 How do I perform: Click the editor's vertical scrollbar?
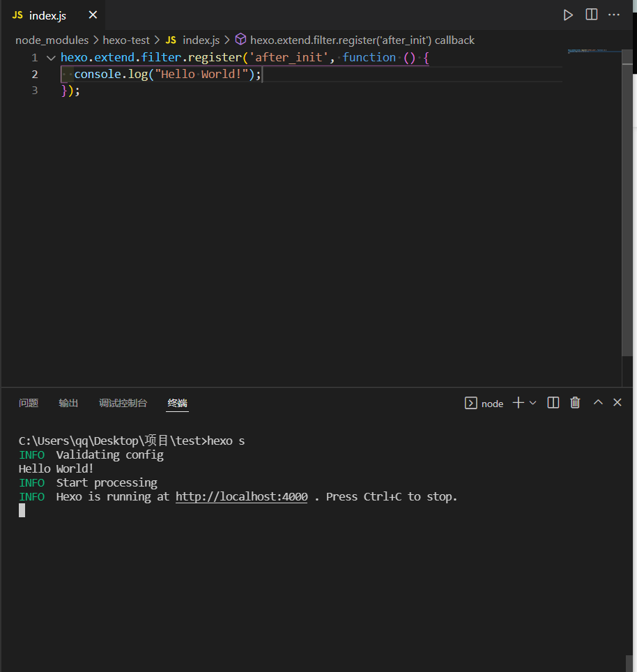tap(627, 209)
